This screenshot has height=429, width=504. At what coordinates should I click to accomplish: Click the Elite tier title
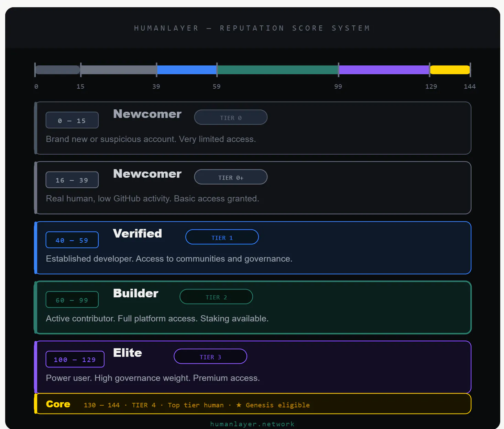pos(128,353)
